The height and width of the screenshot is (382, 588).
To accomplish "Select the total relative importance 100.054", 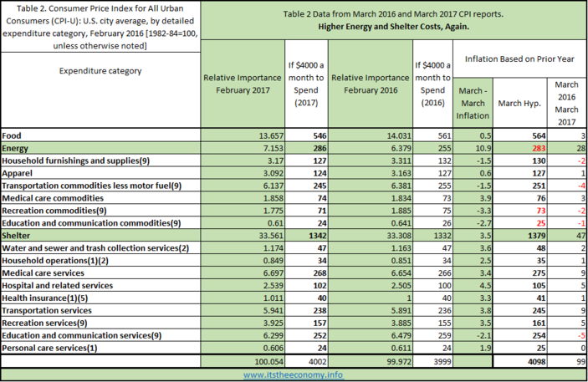I will pos(269,362).
